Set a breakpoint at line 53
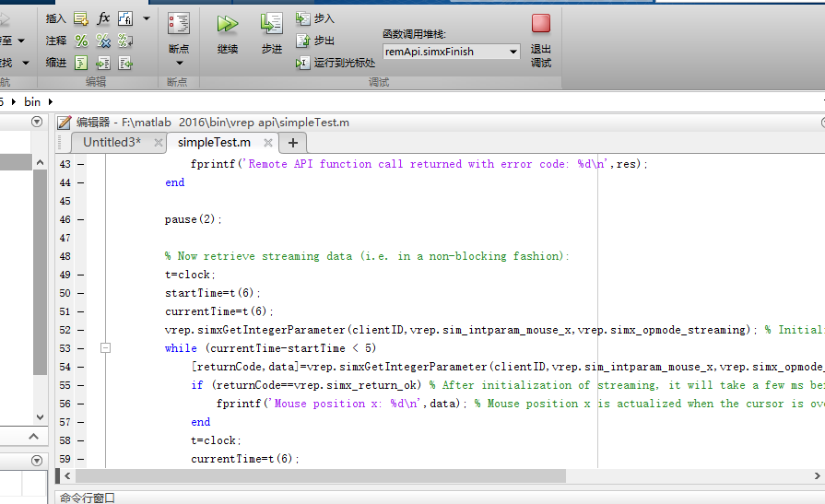 pos(80,348)
